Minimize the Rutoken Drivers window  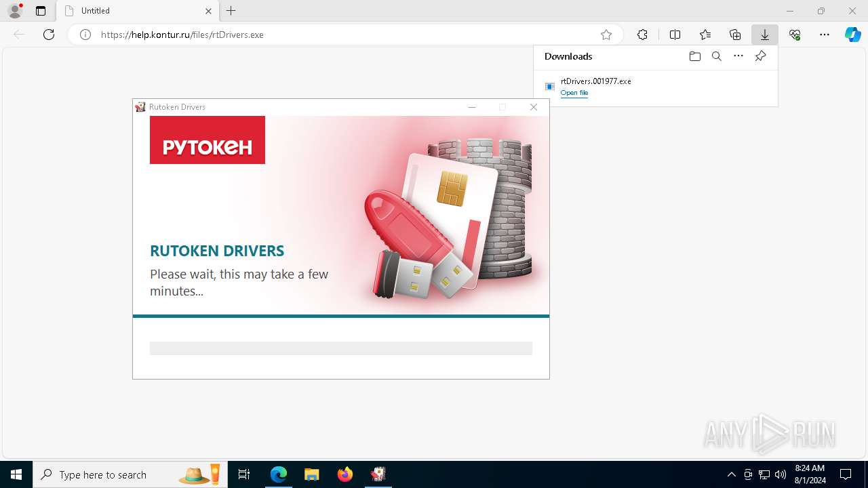(472, 107)
